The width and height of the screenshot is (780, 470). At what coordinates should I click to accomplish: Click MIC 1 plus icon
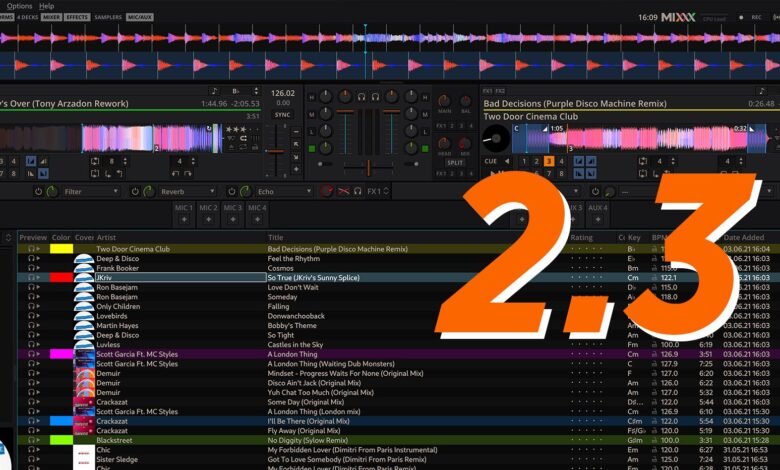click(x=184, y=219)
